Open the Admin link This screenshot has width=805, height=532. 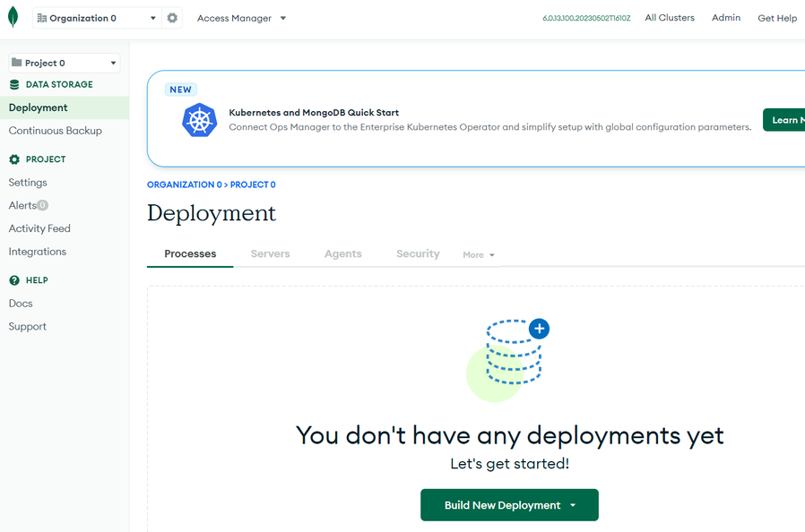pyautogui.click(x=726, y=18)
